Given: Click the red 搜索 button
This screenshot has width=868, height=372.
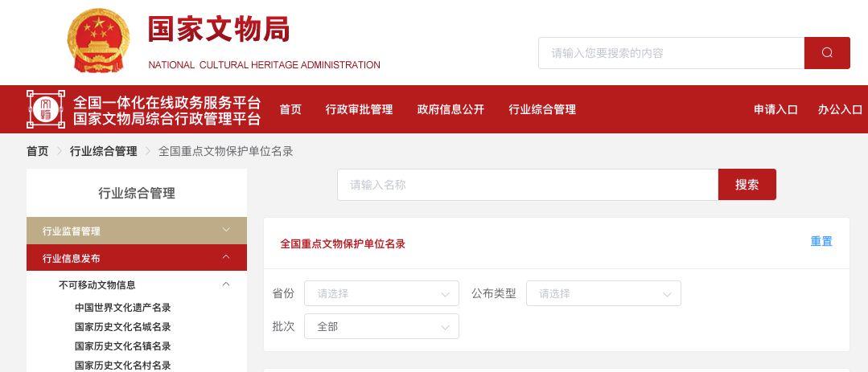Looking at the screenshot, I should pyautogui.click(x=747, y=185).
